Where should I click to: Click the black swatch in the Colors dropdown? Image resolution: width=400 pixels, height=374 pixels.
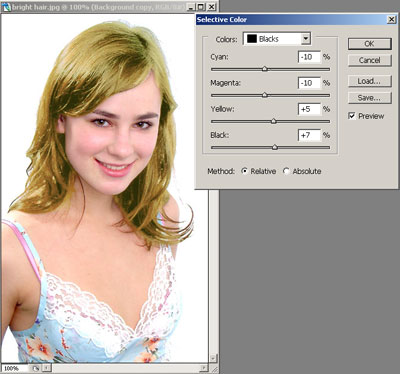click(252, 39)
